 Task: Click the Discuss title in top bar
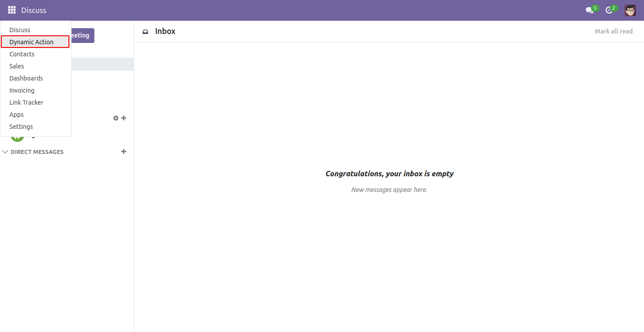coord(34,10)
